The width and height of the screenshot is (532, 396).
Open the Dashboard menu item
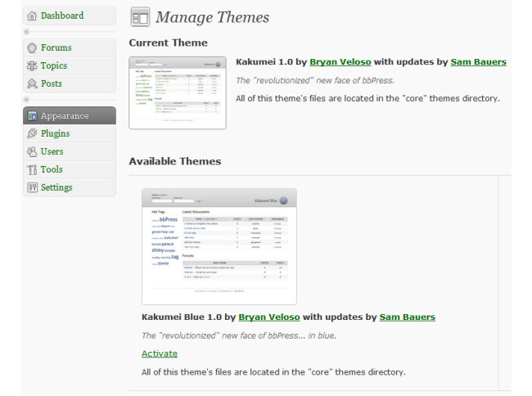pos(70,16)
